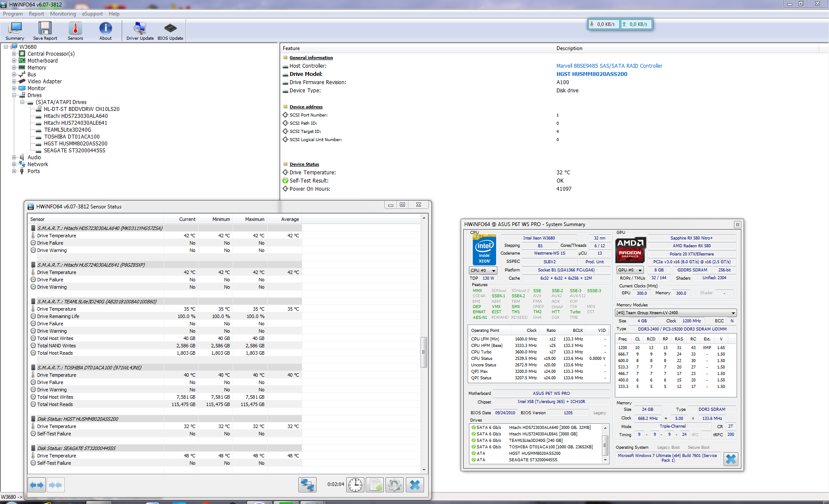Expand the Motherboard tree node
Image resolution: width=829 pixels, height=504 pixels.
[14, 61]
